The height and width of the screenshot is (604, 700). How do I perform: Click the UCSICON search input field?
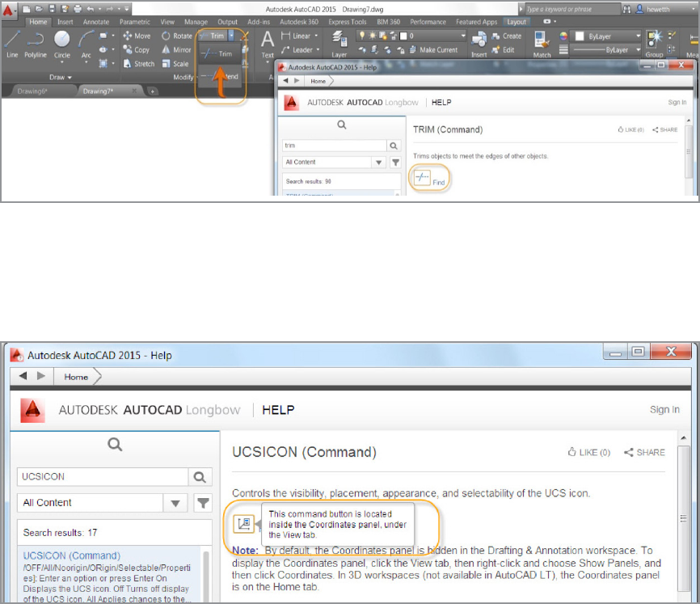click(x=103, y=477)
